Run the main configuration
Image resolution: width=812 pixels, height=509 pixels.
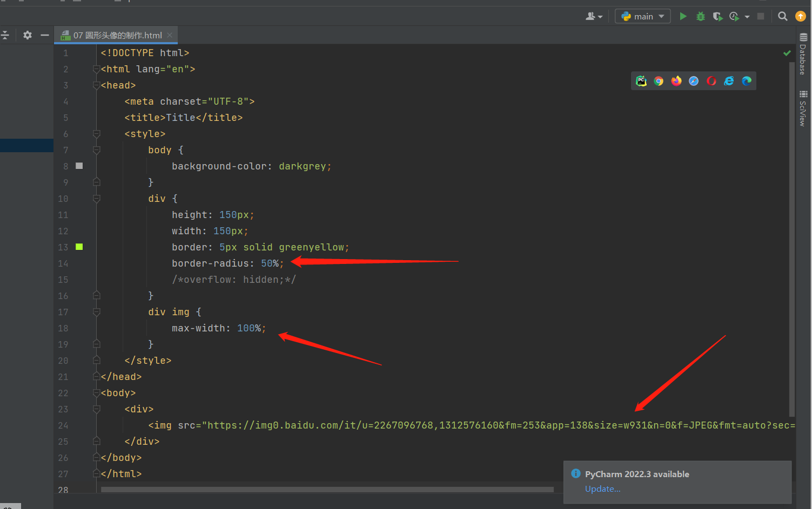click(x=683, y=16)
